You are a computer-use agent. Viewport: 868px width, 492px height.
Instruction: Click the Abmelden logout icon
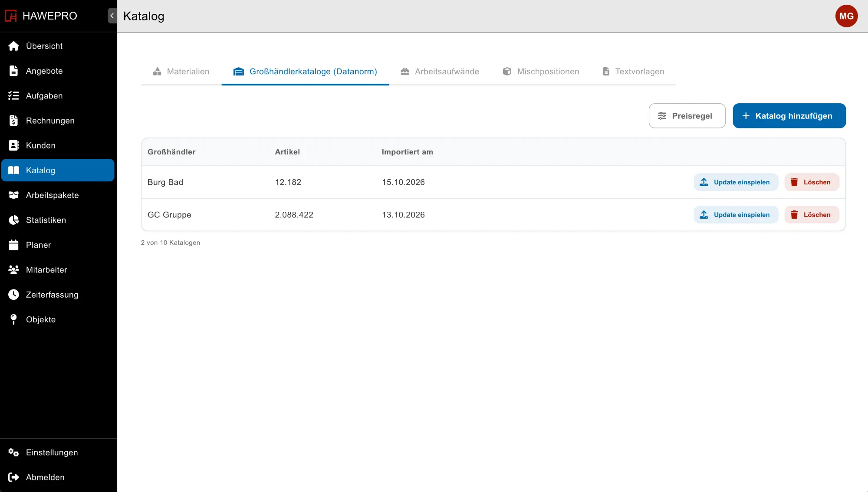click(14, 477)
